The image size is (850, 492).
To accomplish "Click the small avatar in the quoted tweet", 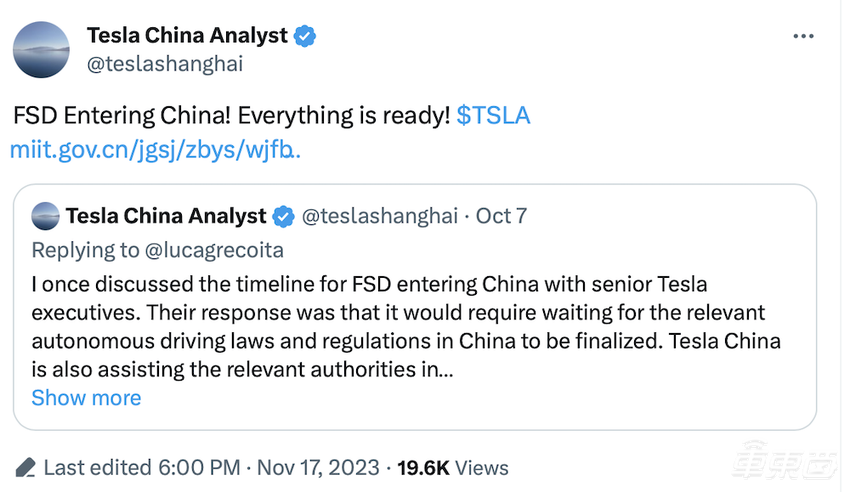I will point(45,216).
